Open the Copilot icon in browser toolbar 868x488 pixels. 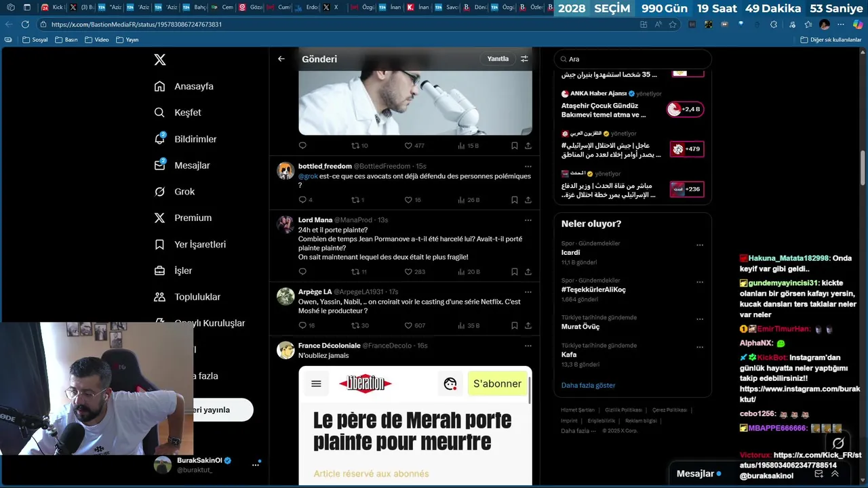[858, 24]
